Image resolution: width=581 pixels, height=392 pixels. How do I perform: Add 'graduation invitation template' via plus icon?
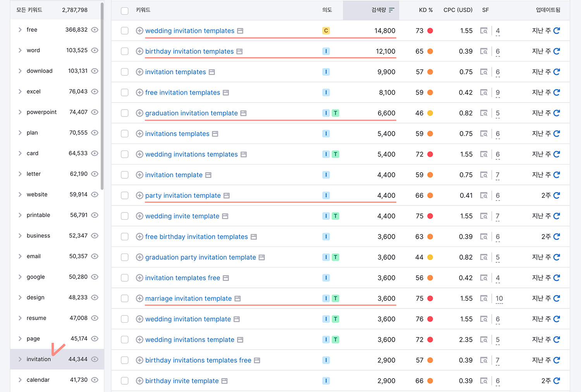(139, 113)
